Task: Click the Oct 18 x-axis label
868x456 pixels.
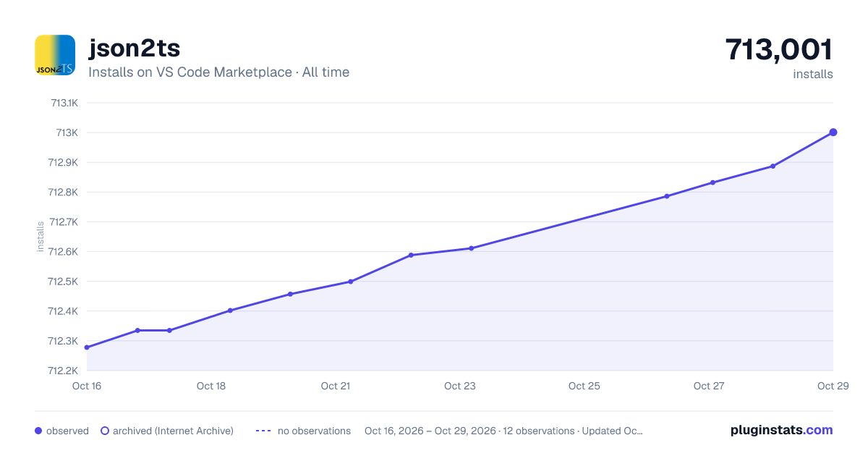Action: [x=211, y=386]
